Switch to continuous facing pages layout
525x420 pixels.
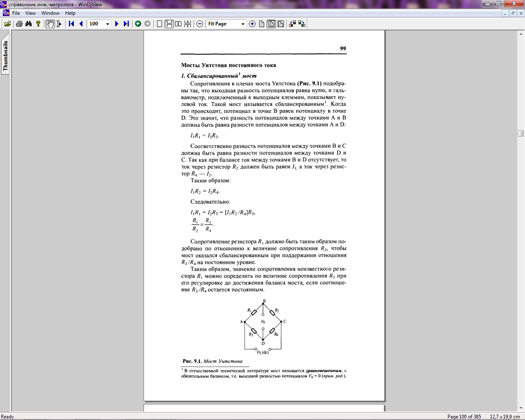[188, 24]
